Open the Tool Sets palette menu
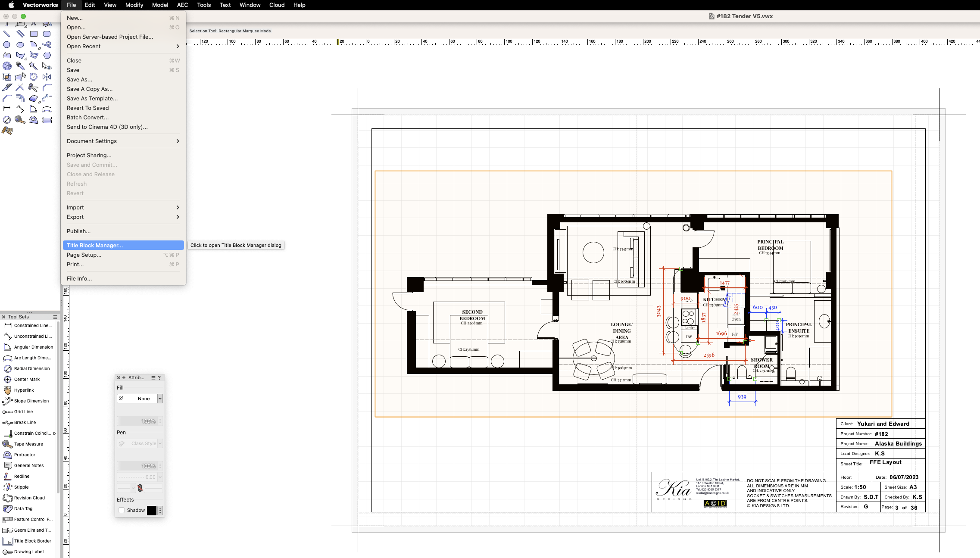The image size is (980, 558). 55,317
